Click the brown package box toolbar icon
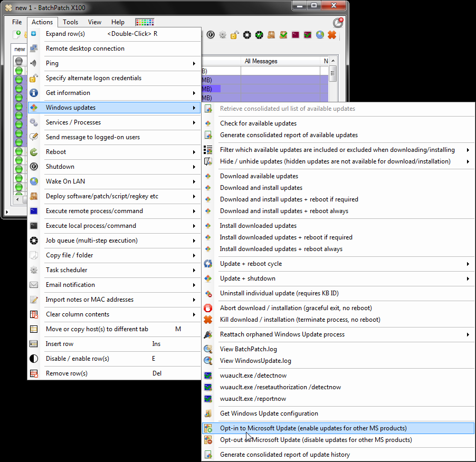 pos(271,35)
